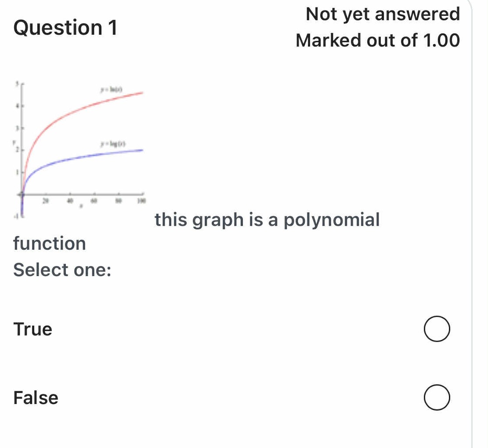Click the Marked out of 1.00 text
Screen dimensions: 488x448
377,40
